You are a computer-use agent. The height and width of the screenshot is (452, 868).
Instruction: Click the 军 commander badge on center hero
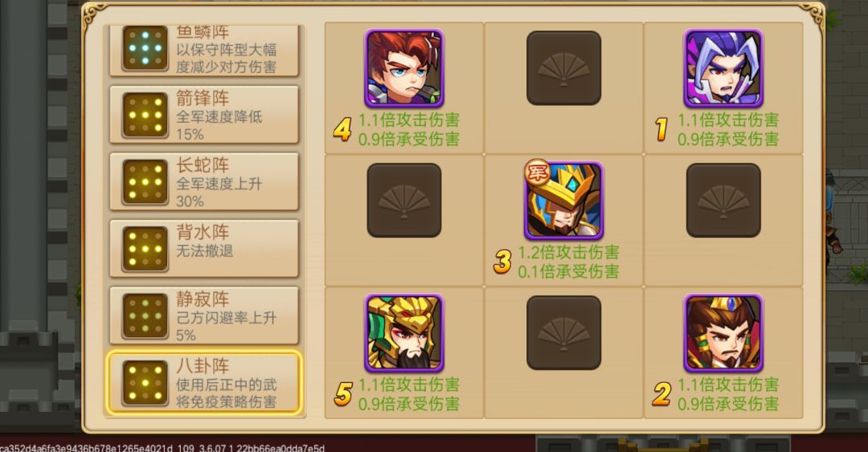[537, 173]
